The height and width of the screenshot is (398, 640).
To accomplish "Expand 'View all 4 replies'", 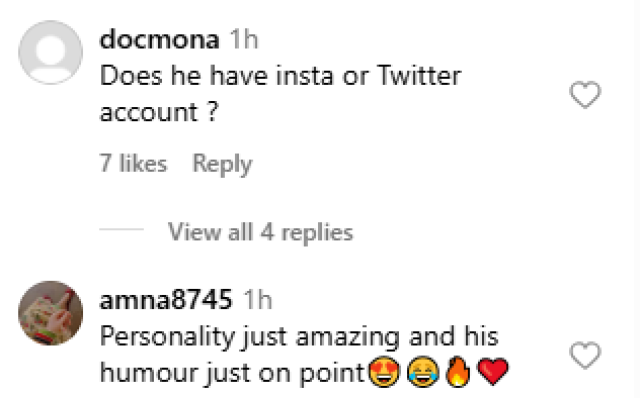I will tap(260, 232).
